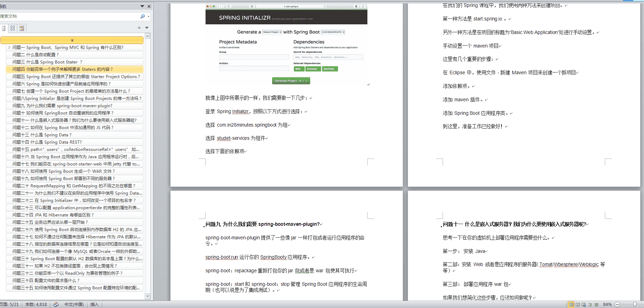This screenshot has height=308, width=644.
Task: Jump to the document top via the yellow bar
Action: 72,40
